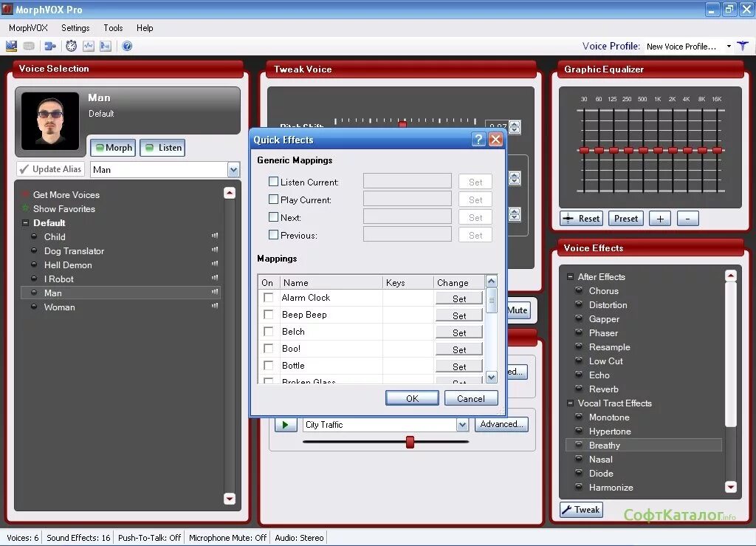Click the Pitch Shift slider handle

[402, 124]
